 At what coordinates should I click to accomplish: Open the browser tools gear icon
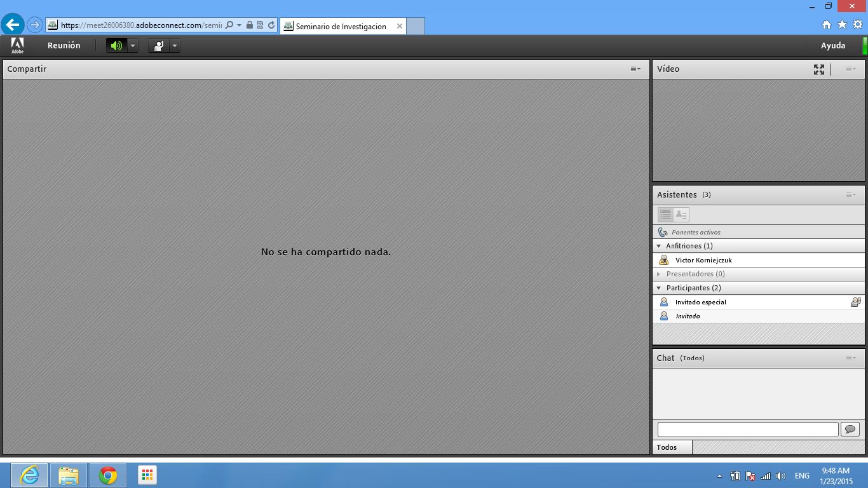[x=858, y=25]
